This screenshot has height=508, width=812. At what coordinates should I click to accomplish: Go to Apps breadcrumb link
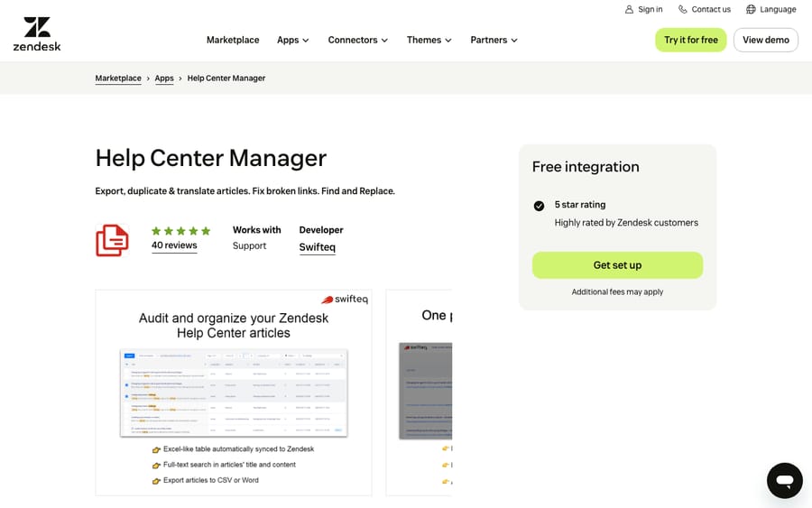164,79
